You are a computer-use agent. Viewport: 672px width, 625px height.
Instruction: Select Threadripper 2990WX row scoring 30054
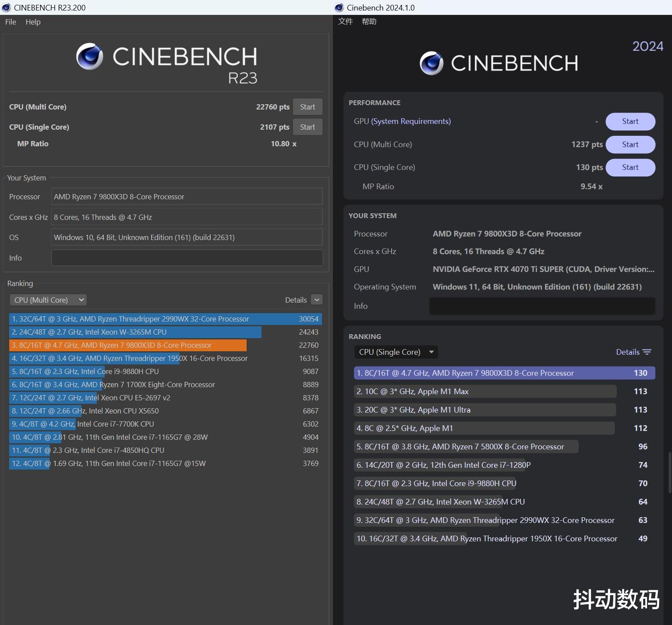166,319
